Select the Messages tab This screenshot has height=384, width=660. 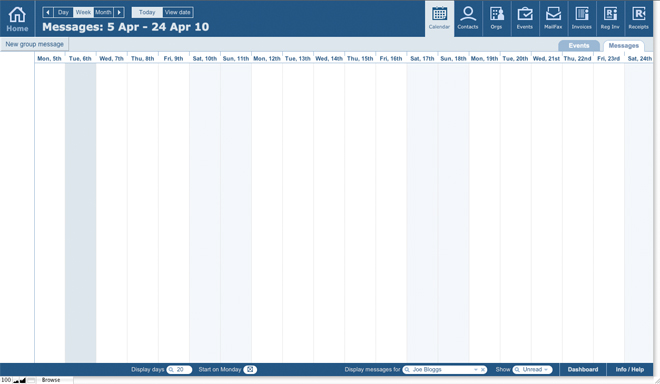pyautogui.click(x=623, y=45)
